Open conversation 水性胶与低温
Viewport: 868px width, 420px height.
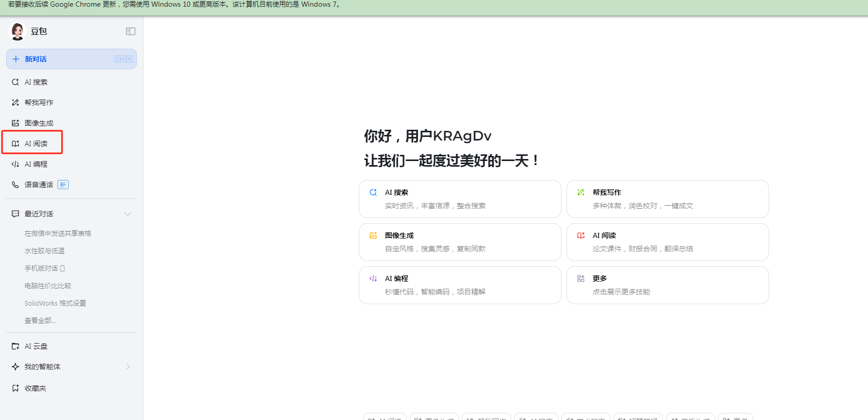[45, 251]
